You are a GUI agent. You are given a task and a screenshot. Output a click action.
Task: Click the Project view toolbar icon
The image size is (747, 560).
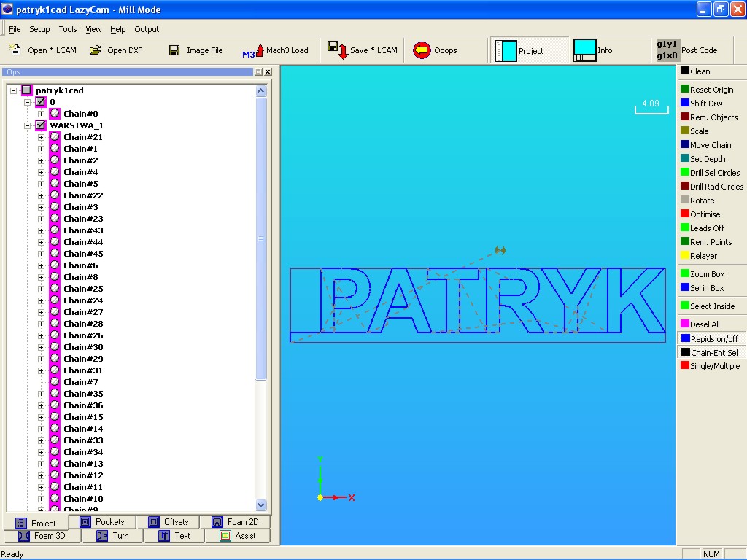[x=506, y=50]
